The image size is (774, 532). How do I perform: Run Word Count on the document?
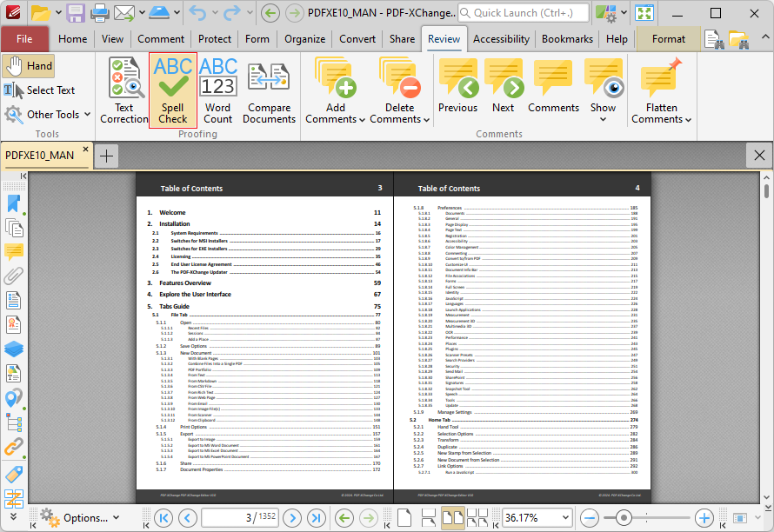point(217,90)
